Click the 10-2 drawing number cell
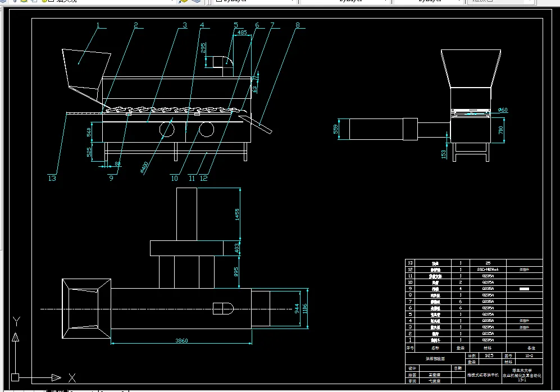 pyautogui.click(x=529, y=356)
